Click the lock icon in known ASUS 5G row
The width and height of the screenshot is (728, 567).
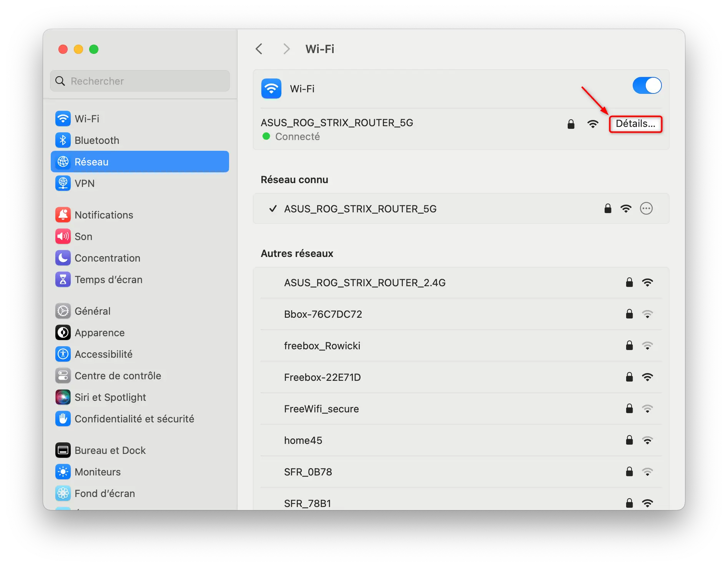608,208
